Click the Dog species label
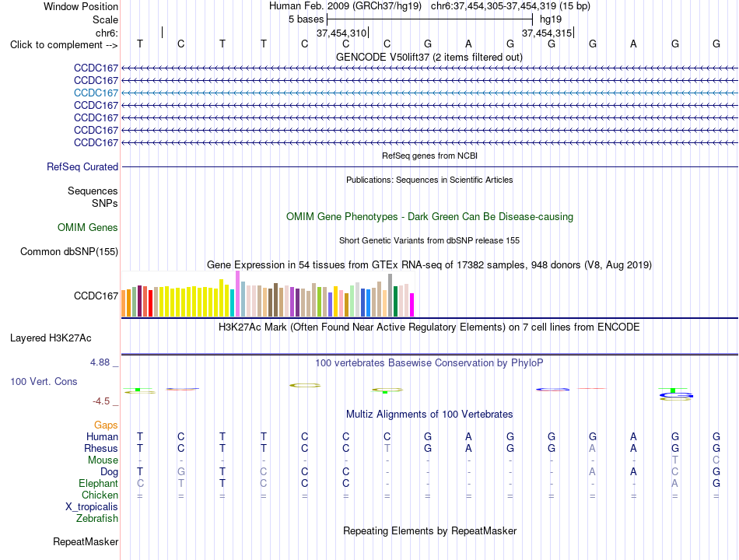 [x=110, y=472]
